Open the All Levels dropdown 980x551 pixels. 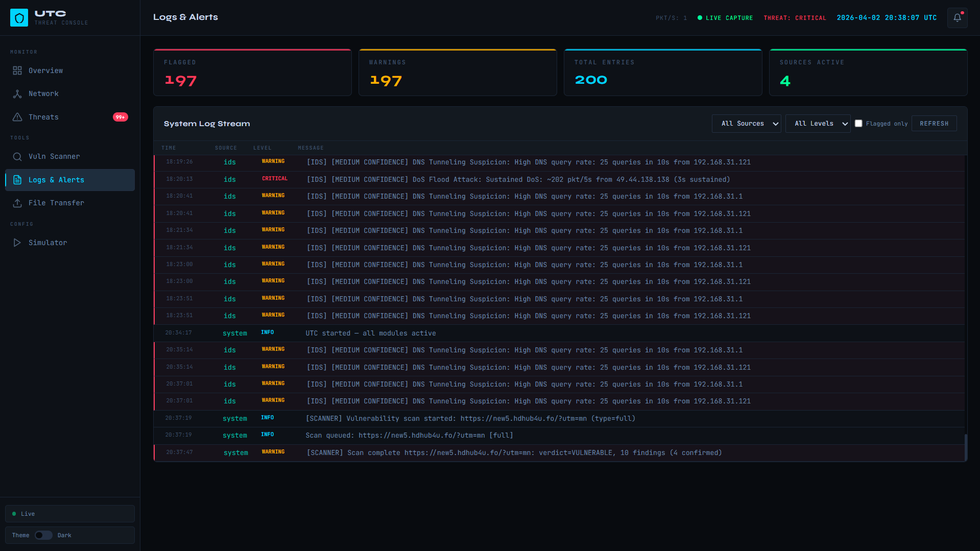[818, 124]
